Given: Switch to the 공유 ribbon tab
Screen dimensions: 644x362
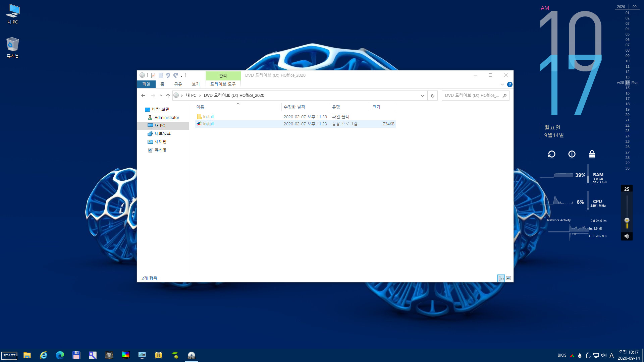Looking at the screenshot, I should coord(178,84).
